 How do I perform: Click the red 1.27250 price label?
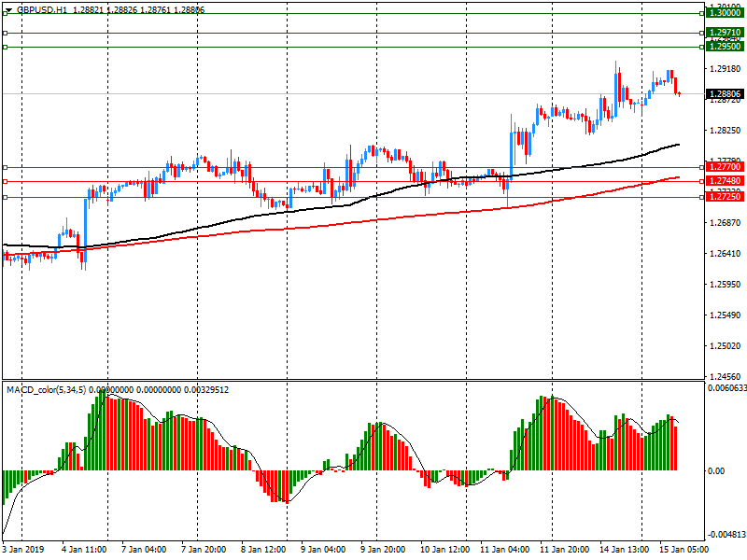[x=725, y=197]
